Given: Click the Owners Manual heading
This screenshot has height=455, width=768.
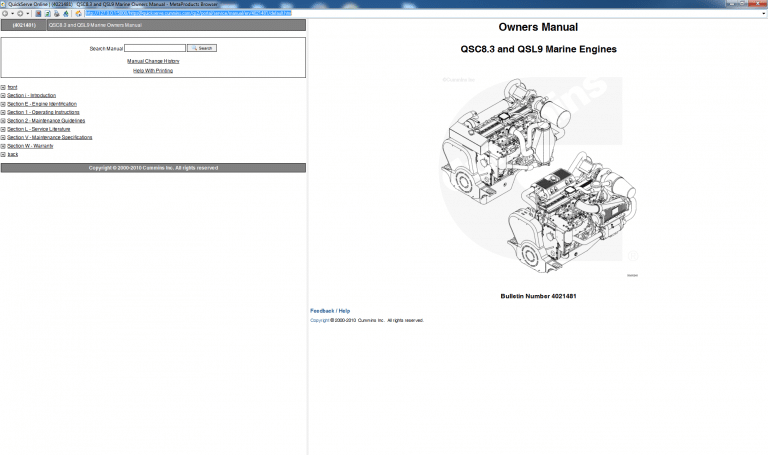Looking at the screenshot, I should point(538,27).
